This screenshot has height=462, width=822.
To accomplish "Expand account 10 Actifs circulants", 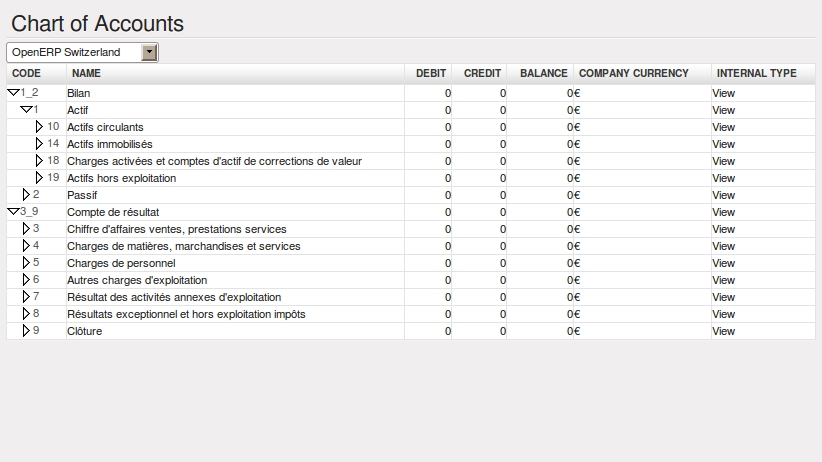I will tap(40, 127).
